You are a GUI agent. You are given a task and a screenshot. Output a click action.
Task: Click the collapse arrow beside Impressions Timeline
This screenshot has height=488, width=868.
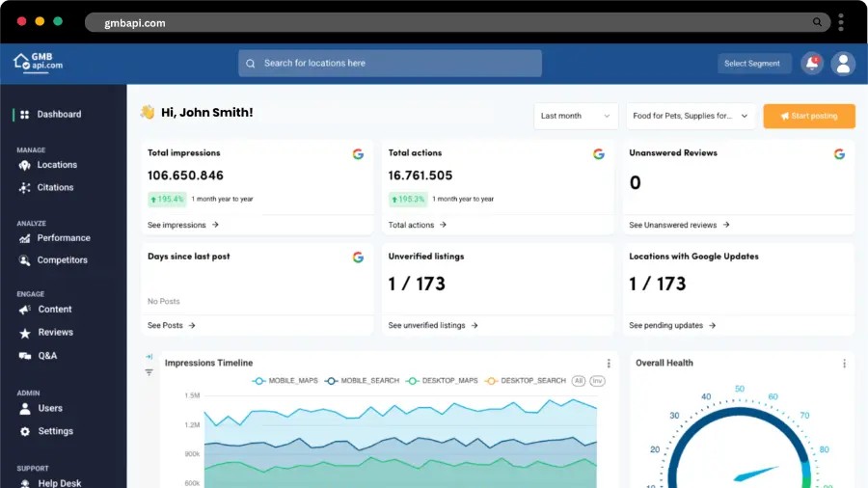pos(149,357)
